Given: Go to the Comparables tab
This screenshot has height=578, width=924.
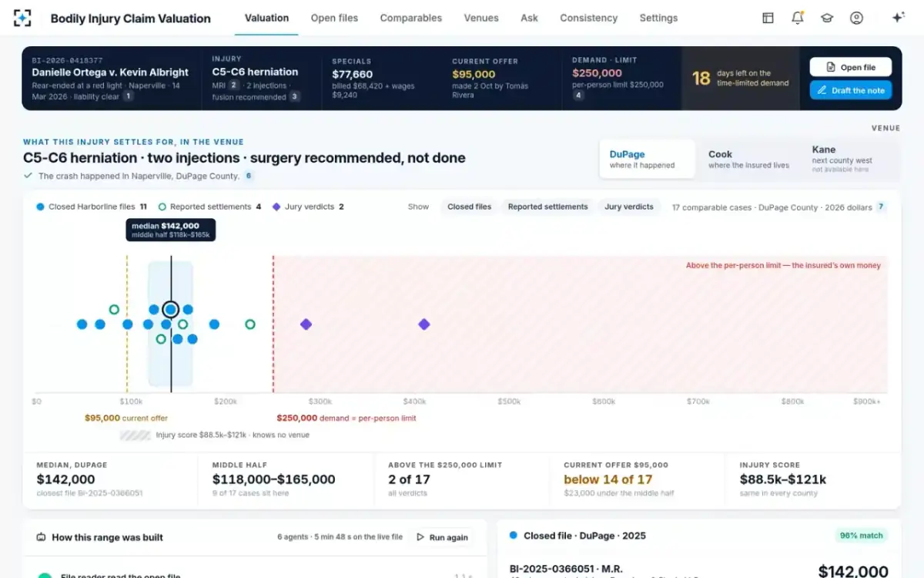Looking at the screenshot, I should point(411,18).
